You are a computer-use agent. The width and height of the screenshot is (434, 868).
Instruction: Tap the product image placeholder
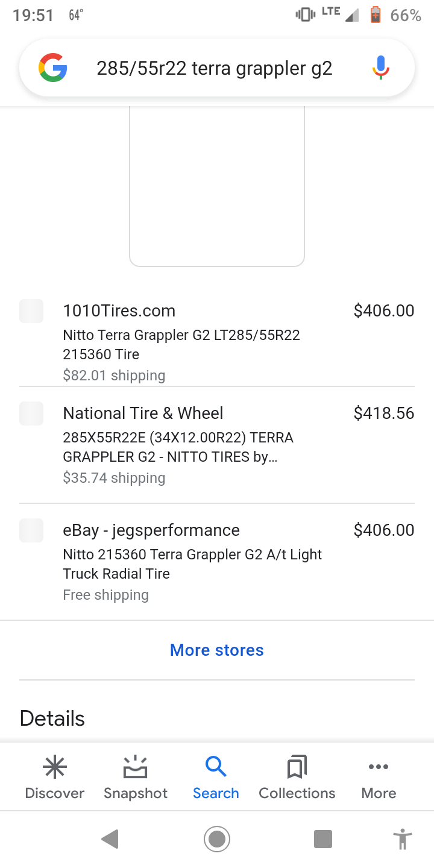click(217, 187)
